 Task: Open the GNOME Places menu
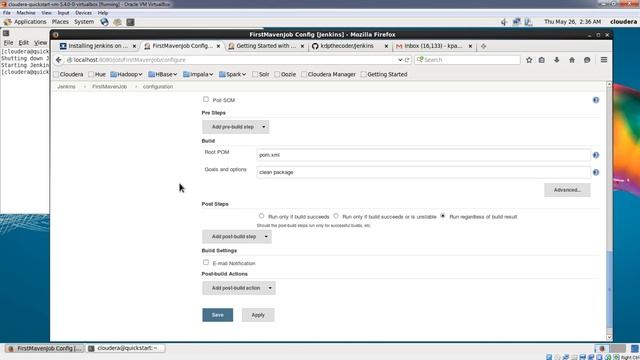tap(60, 22)
